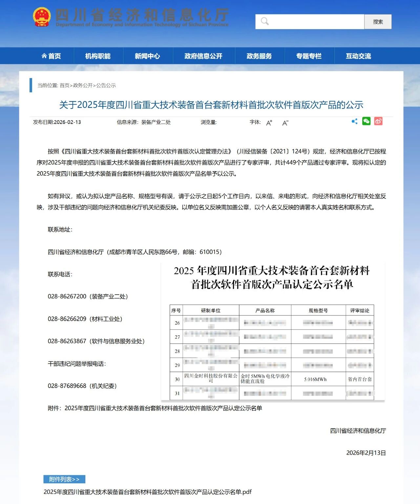The image size is (420, 504).
Task: Type in the site search field
Action: point(315,22)
